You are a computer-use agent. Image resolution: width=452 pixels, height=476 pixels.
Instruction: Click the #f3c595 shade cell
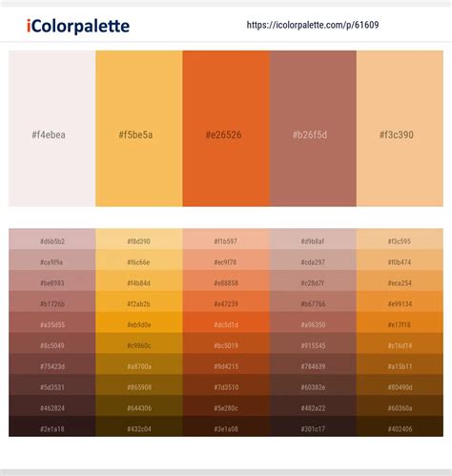coord(400,238)
